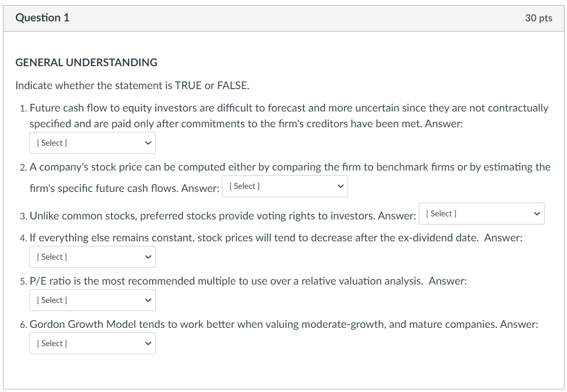Click the chevron icon on question 1 dropdown
The height and width of the screenshot is (392, 567).
pyautogui.click(x=148, y=143)
